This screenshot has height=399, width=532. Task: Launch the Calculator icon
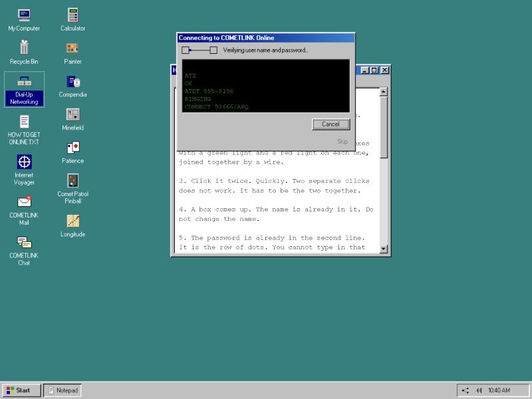72,20
